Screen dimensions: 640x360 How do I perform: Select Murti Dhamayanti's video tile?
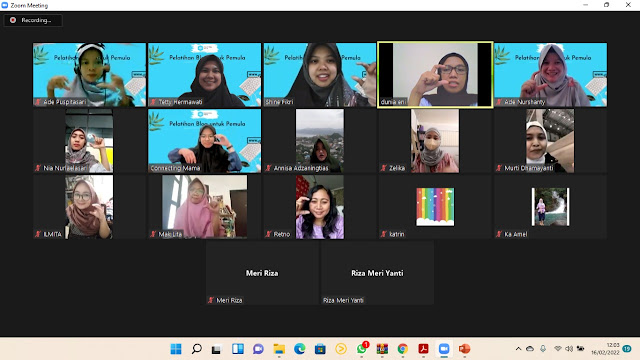(550, 141)
